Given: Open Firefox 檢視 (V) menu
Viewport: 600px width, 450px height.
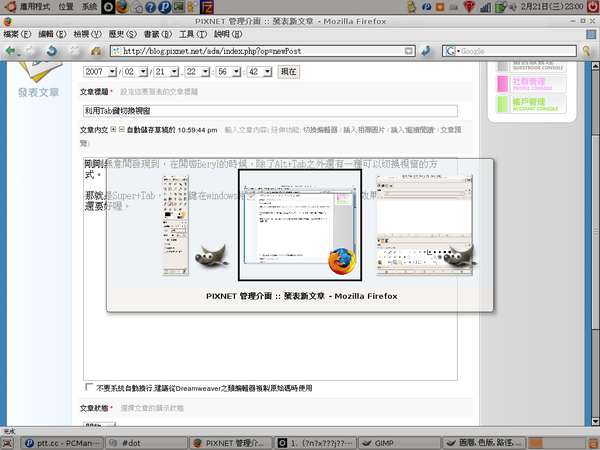Looking at the screenshot, I should pyautogui.click(x=88, y=34).
